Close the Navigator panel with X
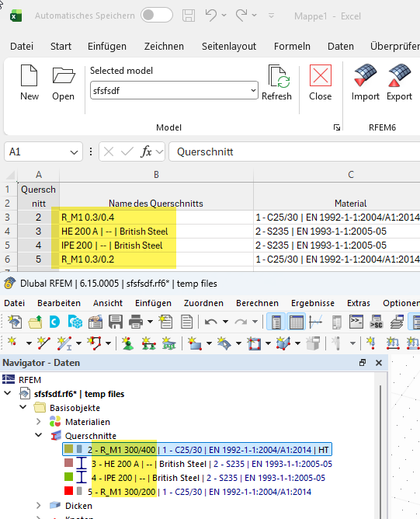 tap(379, 363)
